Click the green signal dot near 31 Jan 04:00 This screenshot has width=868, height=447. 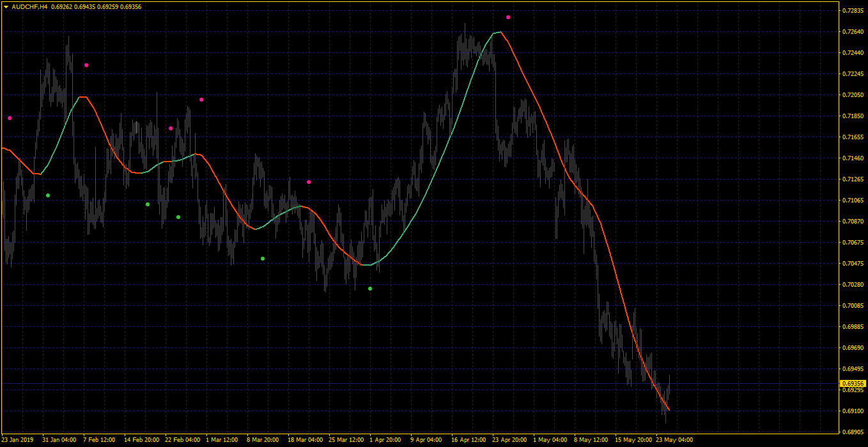tap(48, 195)
